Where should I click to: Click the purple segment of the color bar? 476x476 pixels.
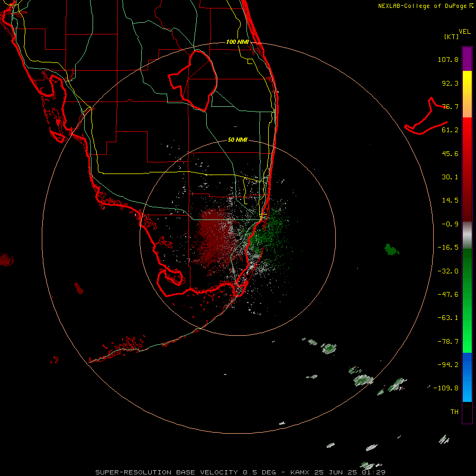click(467, 59)
